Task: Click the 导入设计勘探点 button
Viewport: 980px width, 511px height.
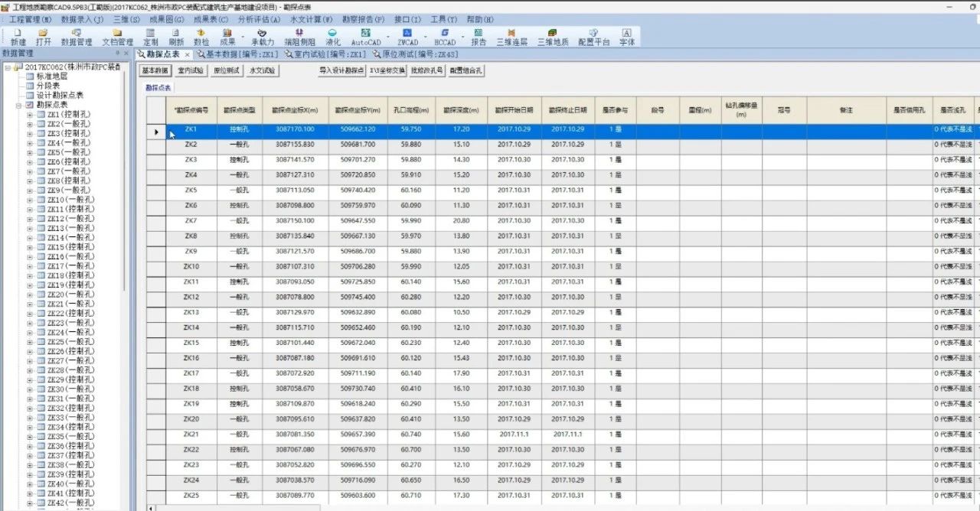Action: (341, 70)
